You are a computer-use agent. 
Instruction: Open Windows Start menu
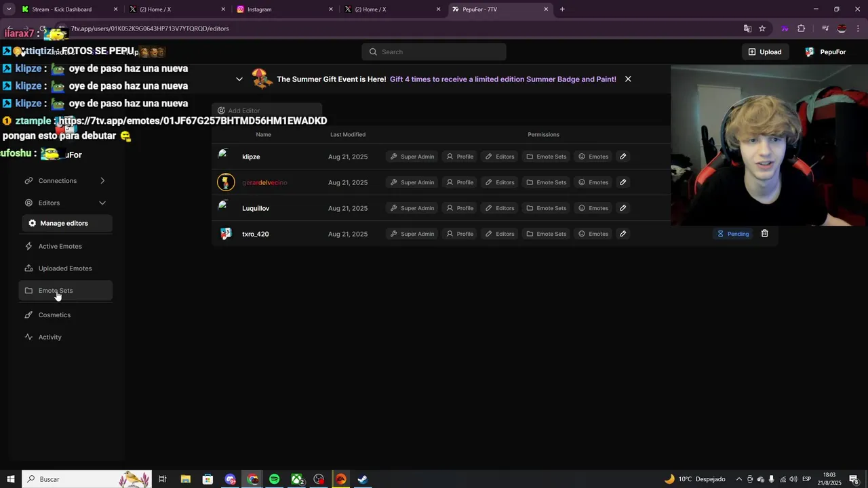(10, 479)
